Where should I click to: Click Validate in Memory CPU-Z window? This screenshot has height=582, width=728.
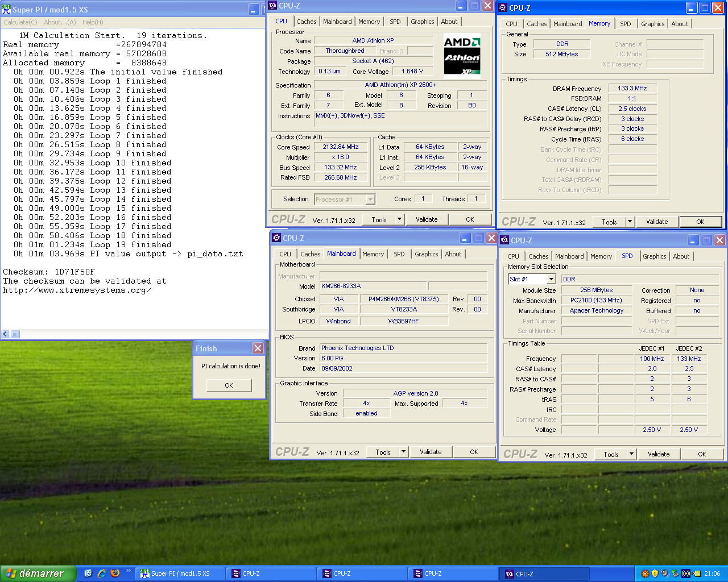click(657, 222)
